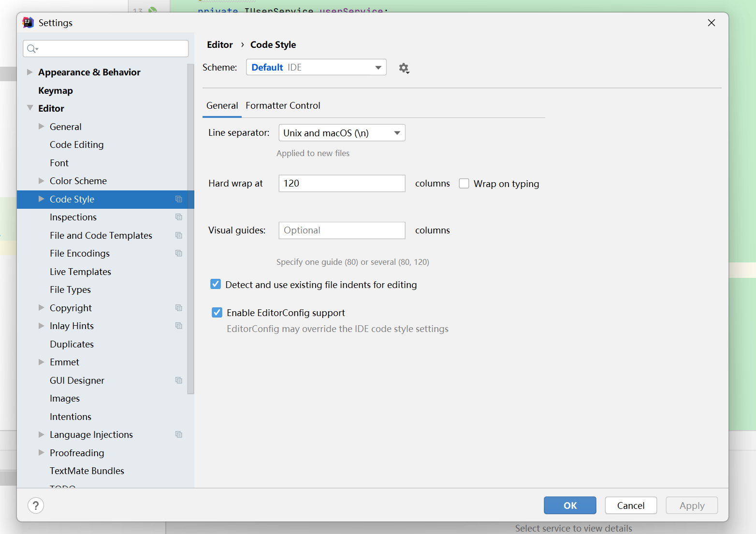This screenshot has width=756, height=534.
Task: Disable Enable EditorConfig support
Action: click(x=217, y=312)
